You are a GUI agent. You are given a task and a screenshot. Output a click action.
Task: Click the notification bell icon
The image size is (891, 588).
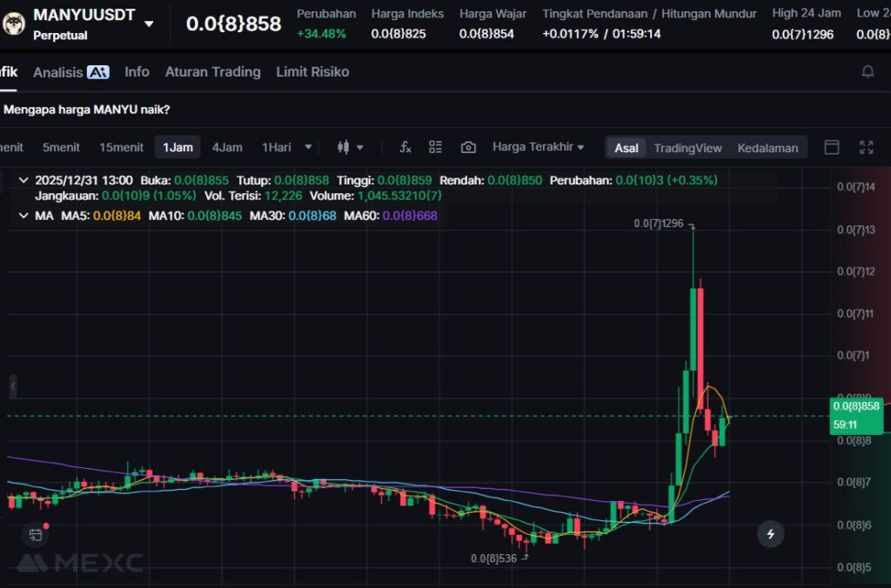868,72
